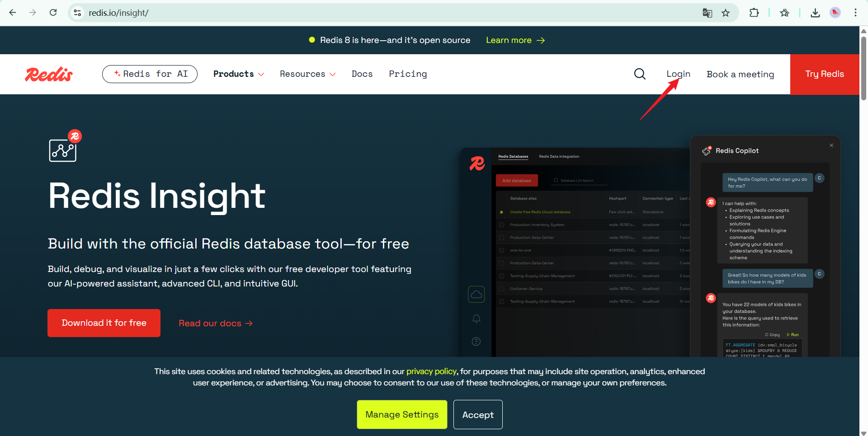The height and width of the screenshot is (436, 868).
Task: Click Book a meeting link
Action: click(740, 74)
